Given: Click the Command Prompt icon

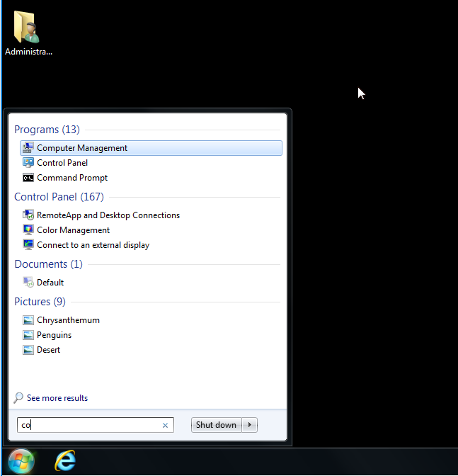Looking at the screenshot, I should 28,178.
